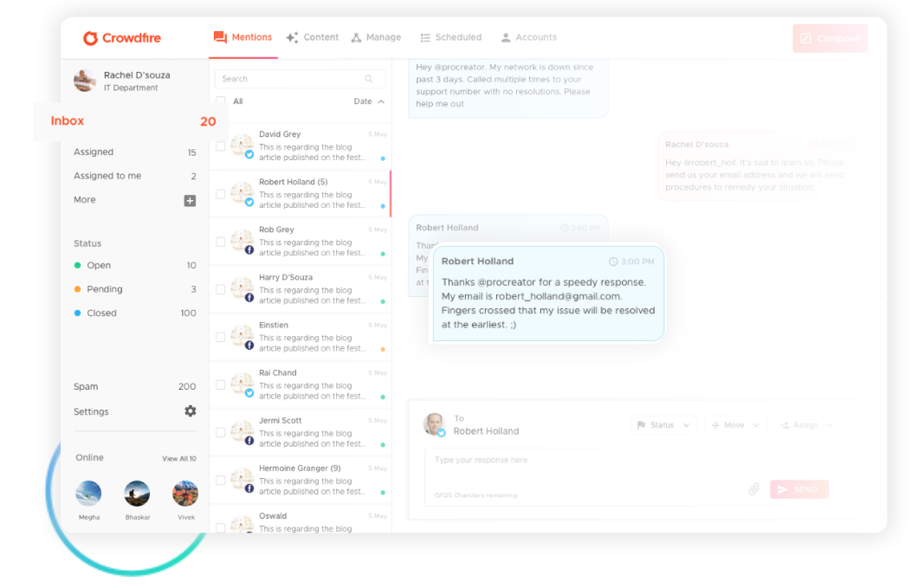Click Rachel D'souza profile avatar
The image size is (918, 588).
pyautogui.click(x=85, y=81)
